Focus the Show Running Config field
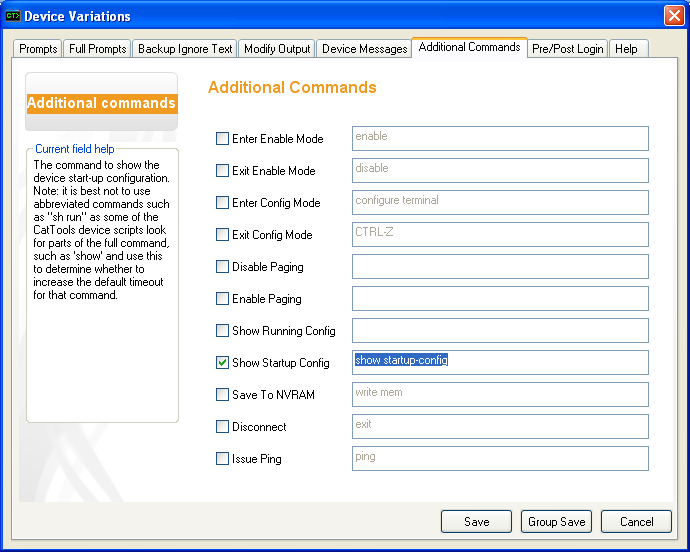The height and width of the screenshot is (552, 690). click(500, 331)
